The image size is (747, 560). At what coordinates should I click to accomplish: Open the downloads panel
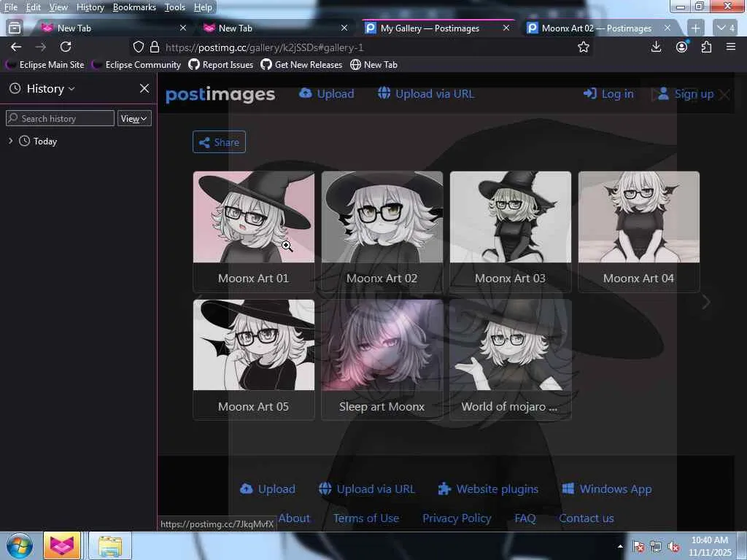tap(656, 47)
